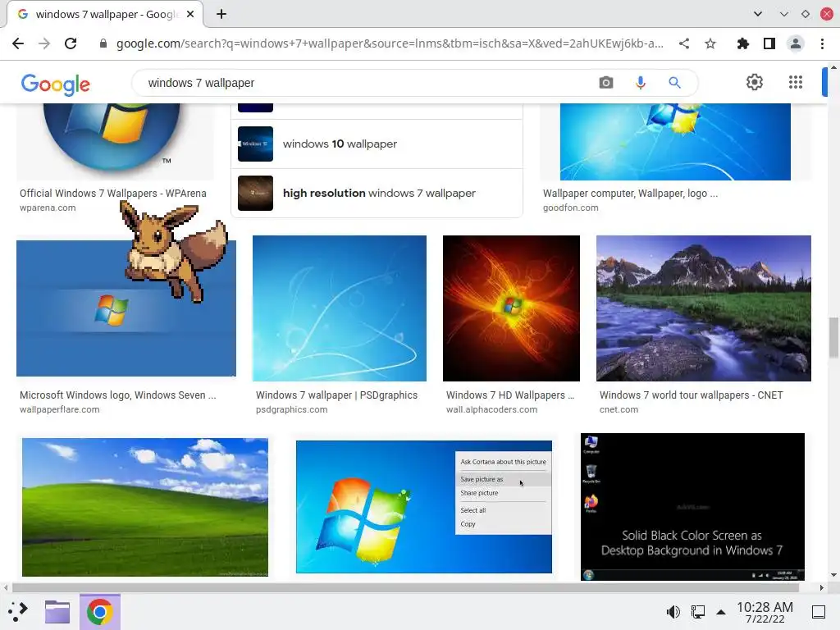840x630 pixels.
Task: Click the horizontal scrollbar at page bottom
Action: point(405,587)
